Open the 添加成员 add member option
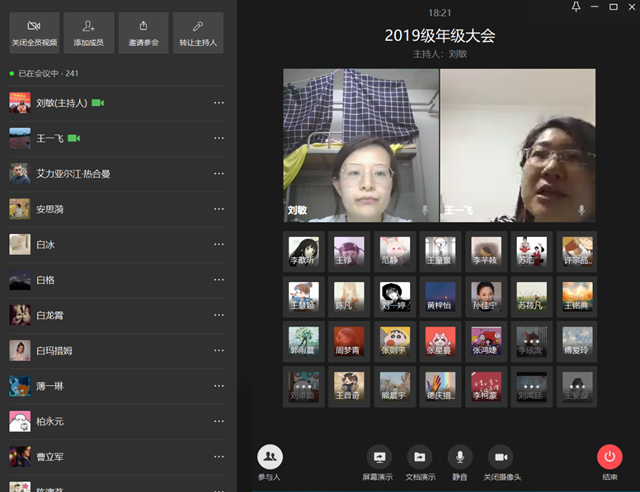This screenshot has height=492, width=640. [89, 32]
